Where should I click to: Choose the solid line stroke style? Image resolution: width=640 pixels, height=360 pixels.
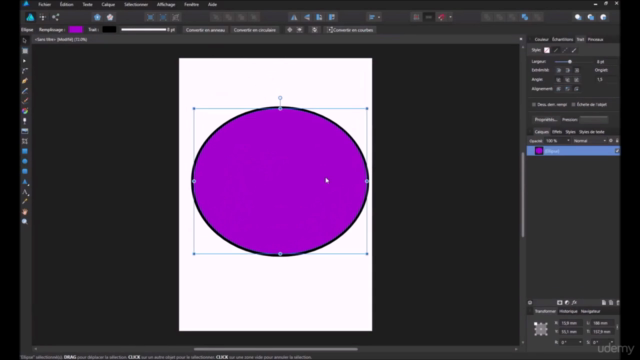coord(556,50)
